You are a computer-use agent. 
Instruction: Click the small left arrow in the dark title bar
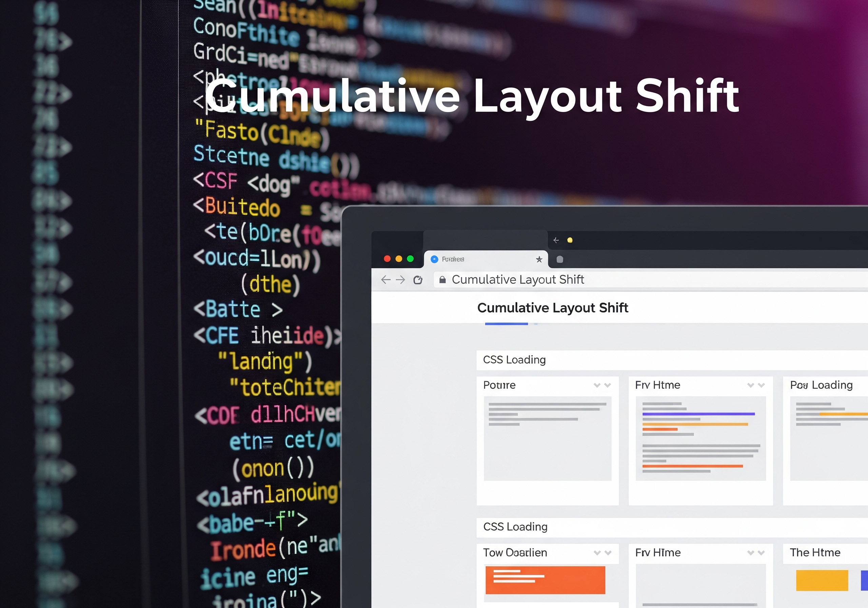pos(555,240)
